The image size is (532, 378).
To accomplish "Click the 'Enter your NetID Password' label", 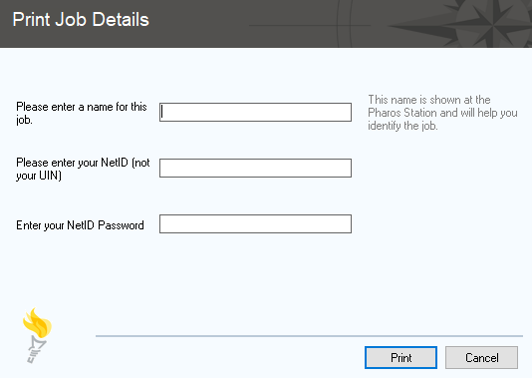I will [80, 225].
